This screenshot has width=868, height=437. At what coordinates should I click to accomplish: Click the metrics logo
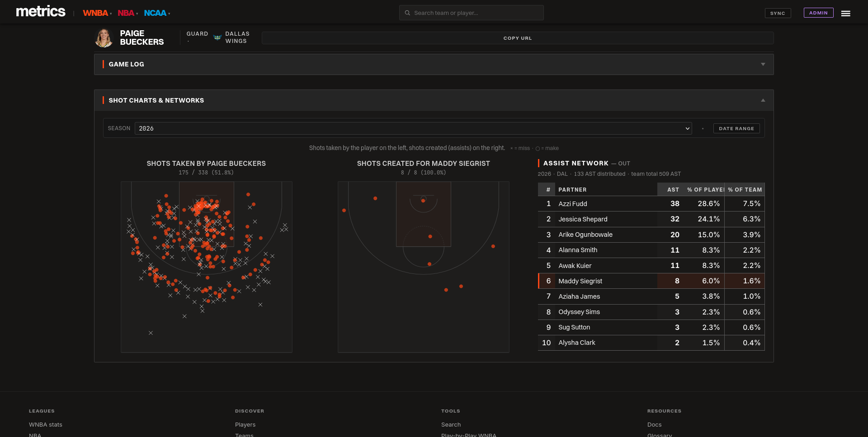41,11
